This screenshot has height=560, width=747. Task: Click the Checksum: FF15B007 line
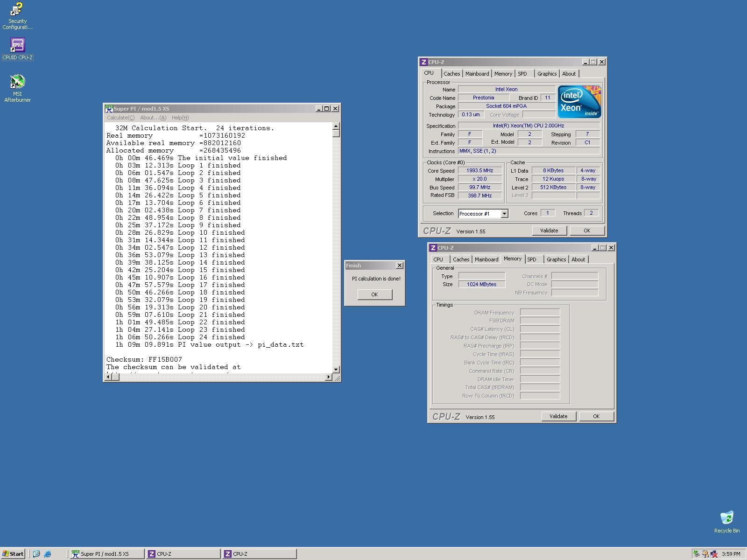(x=144, y=359)
